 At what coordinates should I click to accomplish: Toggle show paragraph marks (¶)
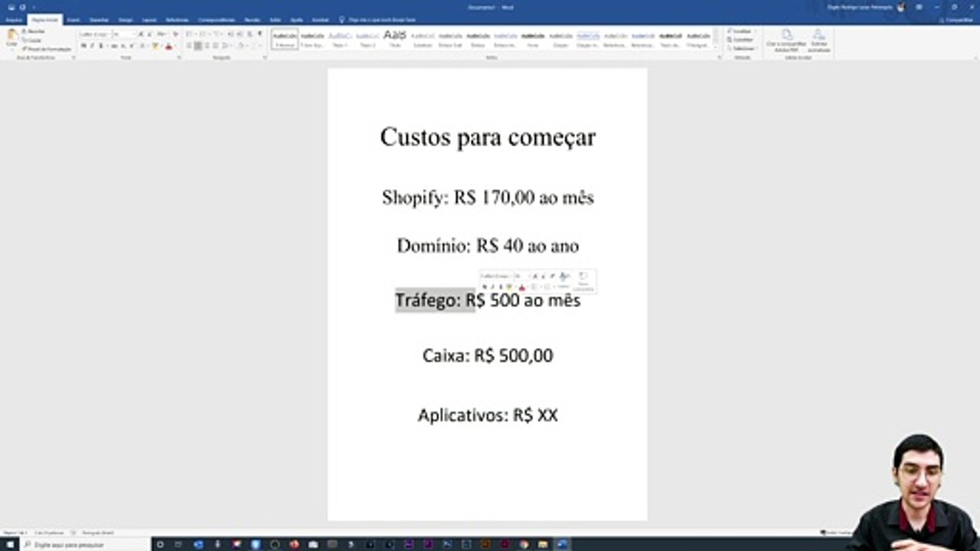click(260, 34)
